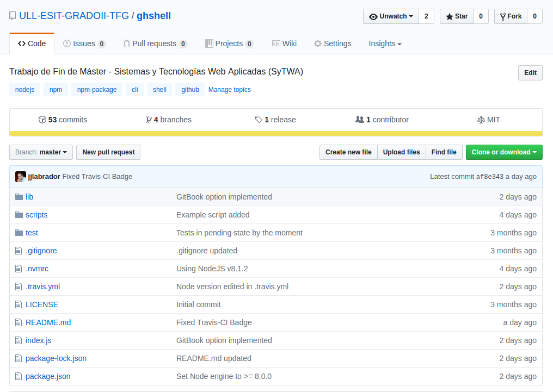Click the New pull request button
Viewport: 553px width, 392px height.
pos(108,152)
